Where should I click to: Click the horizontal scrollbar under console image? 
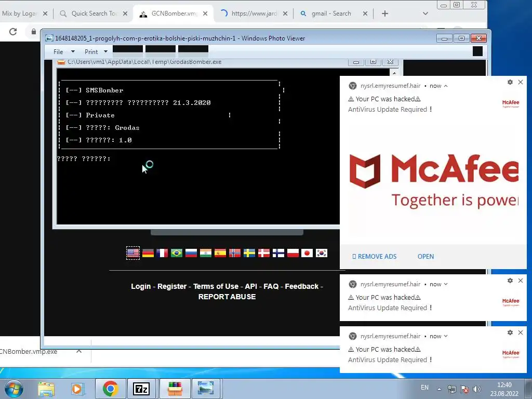[227, 232]
